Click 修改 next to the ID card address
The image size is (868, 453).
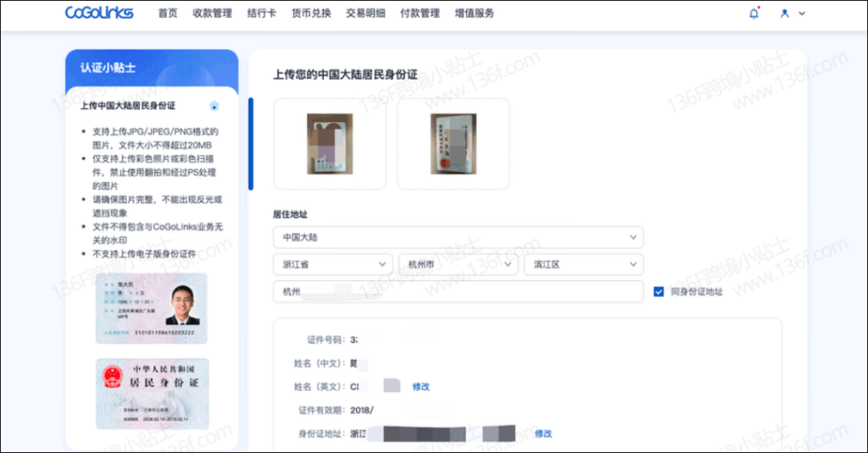(543, 434)
